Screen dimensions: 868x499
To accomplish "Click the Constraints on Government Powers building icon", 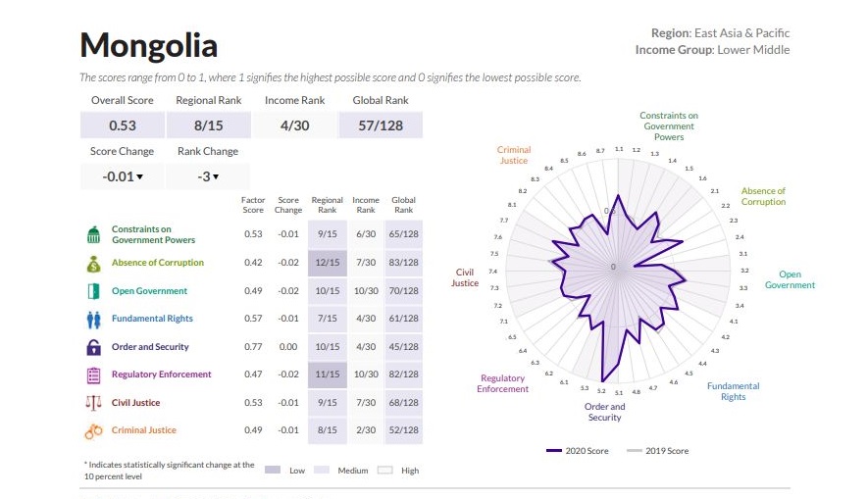I will tap(94, 235).
